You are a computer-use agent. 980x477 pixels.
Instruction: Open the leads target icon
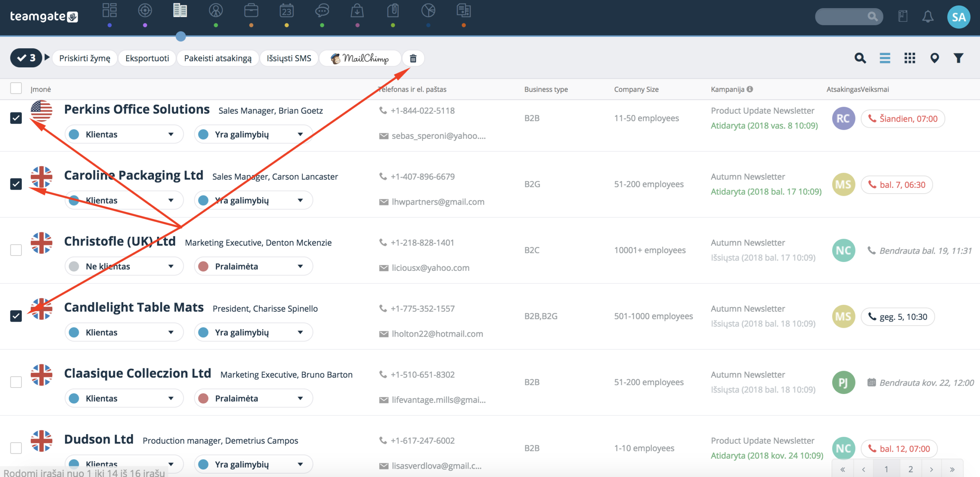(x=145, y=11)
